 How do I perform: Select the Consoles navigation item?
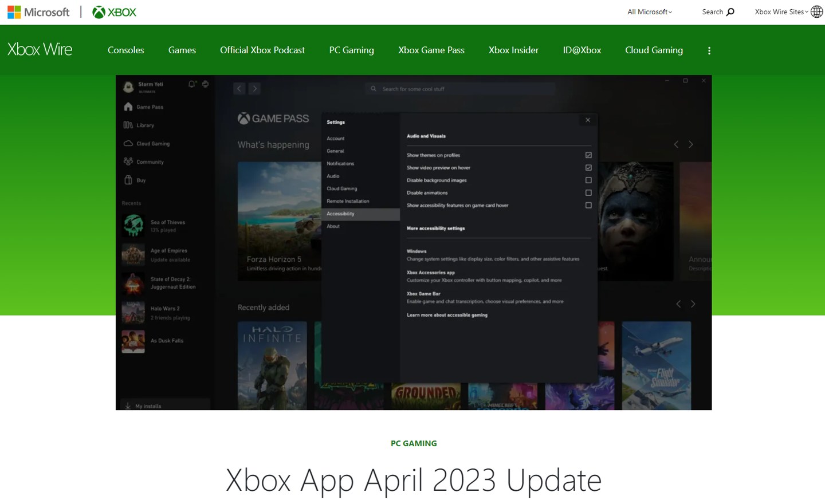[125, 50]
